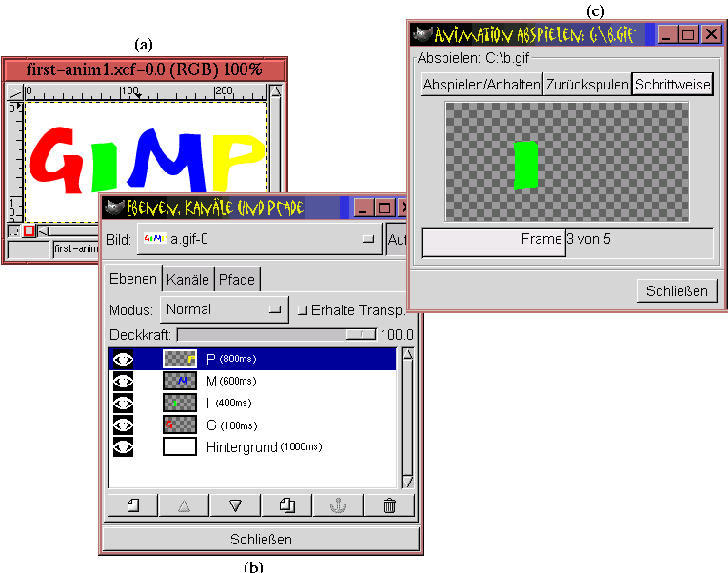Viewport: 728px width, 573px height.
Task: Click the P layer thumbnail
Action: coord(180,359)
